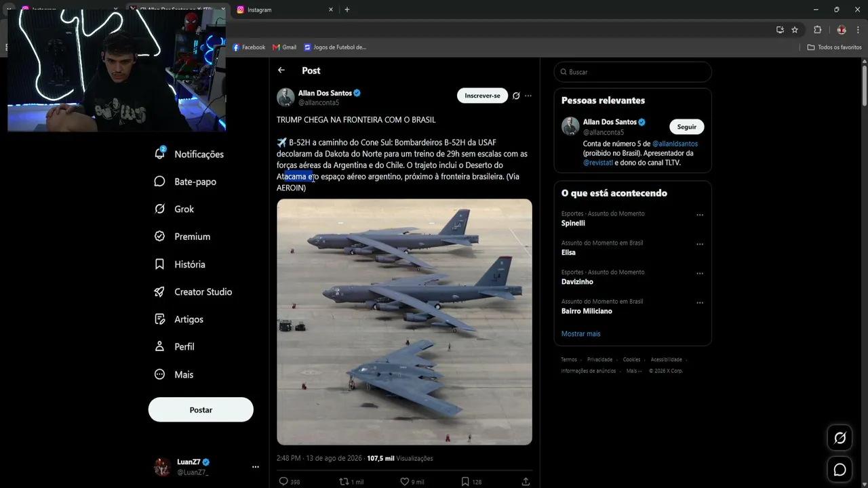Open the Gmail bookmark
Screen dimensions: 868x488
pos(284,47)
